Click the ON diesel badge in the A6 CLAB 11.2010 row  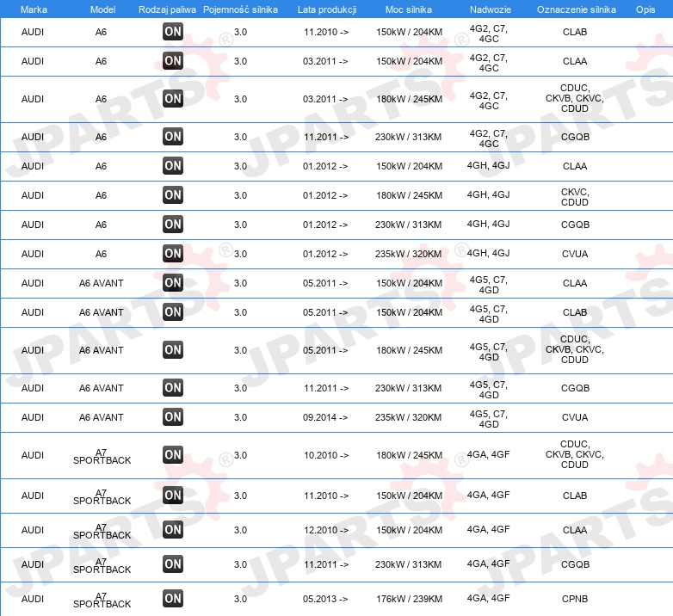point(173,31)
